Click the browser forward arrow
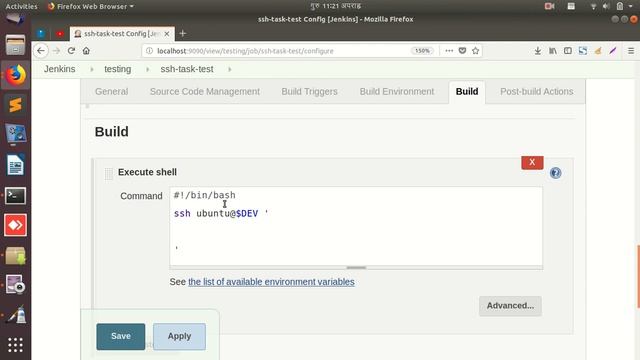640x360 pixels. click(x=56, y=51)
